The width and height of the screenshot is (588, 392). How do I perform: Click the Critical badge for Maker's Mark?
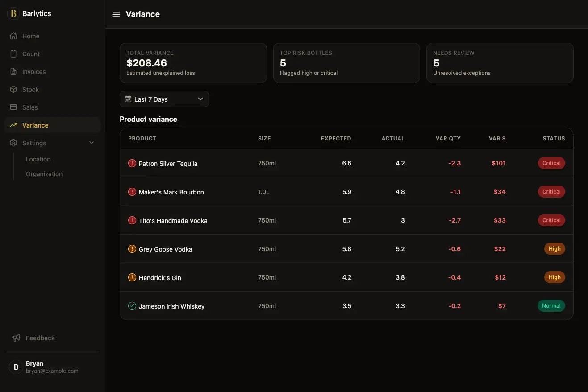pyautogui.click(x=551, y=192)
